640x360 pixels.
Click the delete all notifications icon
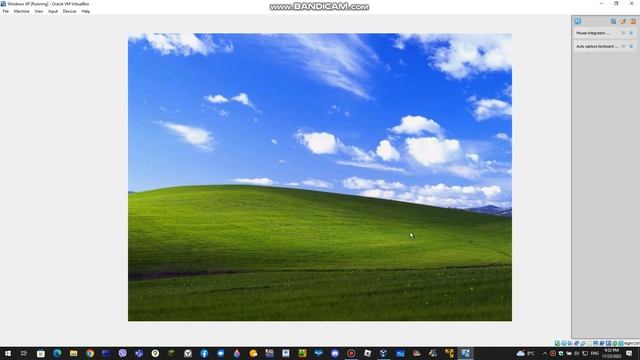[x=633, y=21]
